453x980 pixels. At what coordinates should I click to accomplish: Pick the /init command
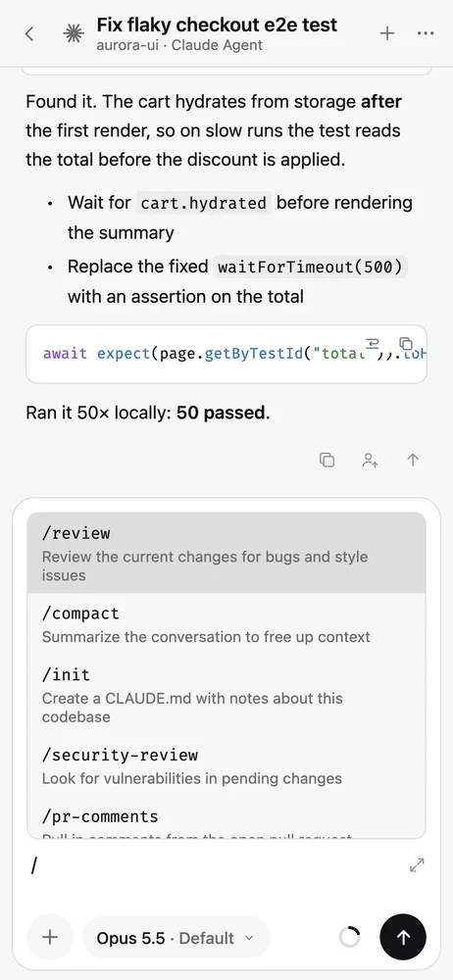226,695
